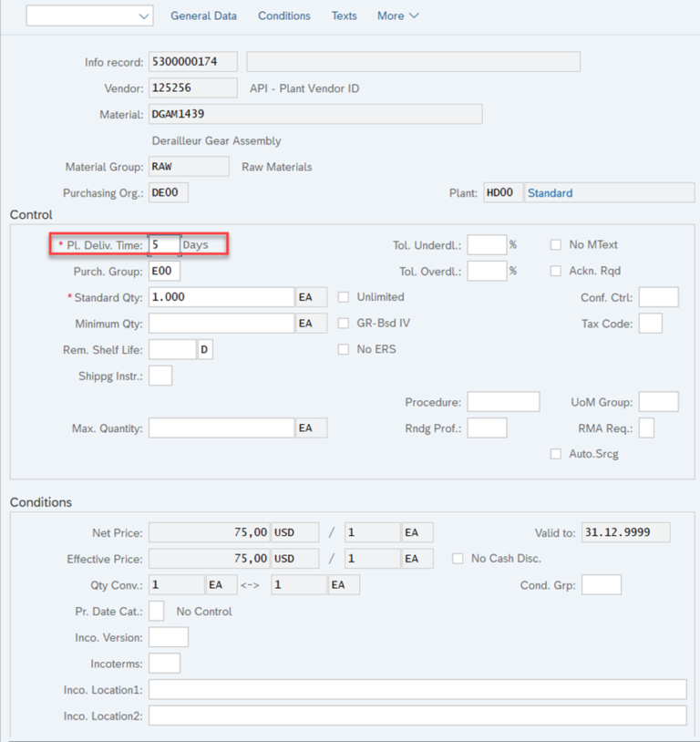Image resolution: width=700 pixels, height=742 pixels.
Task: Open the Conditions tab
Action: tap(283, 15)
